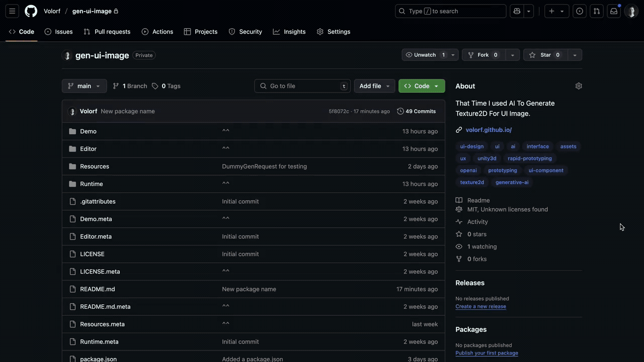The image size is (644, 362).
Task: Open the Demo folder
Action: point(88,131)
